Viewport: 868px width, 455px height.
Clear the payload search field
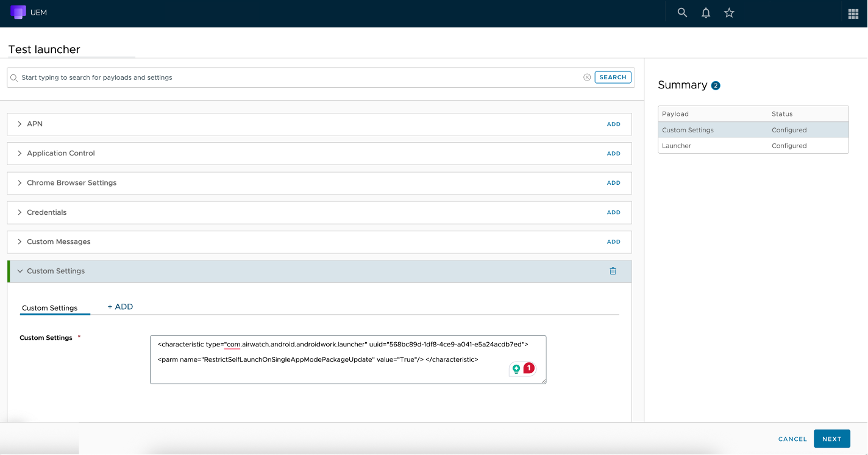[587, 77]
